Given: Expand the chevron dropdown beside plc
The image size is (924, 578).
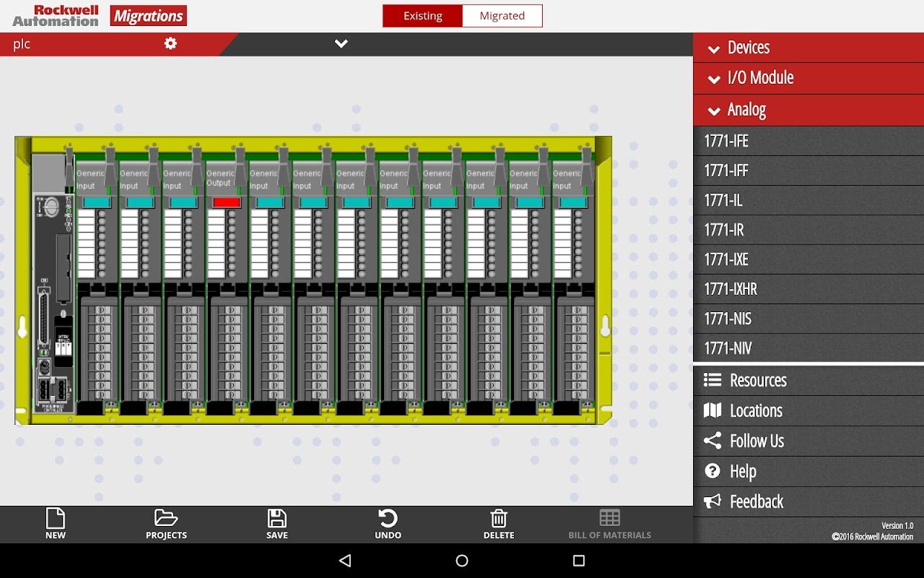Looking at the screenshot, I should click(x=341, y=43).
